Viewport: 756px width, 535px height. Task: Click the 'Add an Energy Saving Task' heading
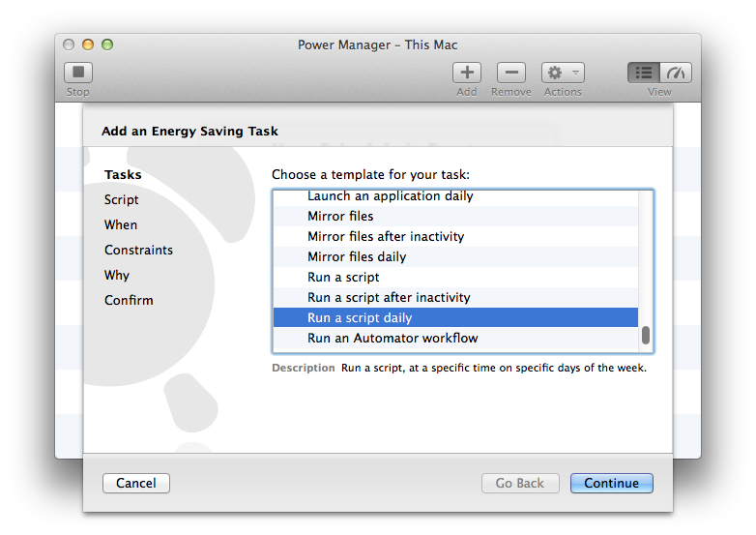[189, 132]
